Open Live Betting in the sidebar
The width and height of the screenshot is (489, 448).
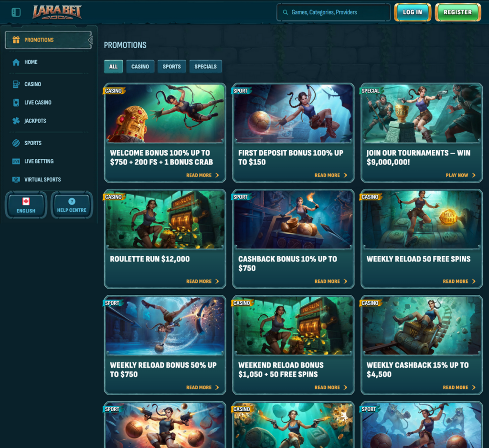[49, 161]
